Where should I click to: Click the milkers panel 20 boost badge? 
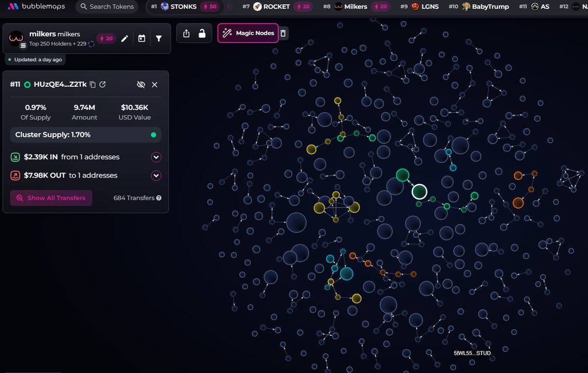click(106, 38)
